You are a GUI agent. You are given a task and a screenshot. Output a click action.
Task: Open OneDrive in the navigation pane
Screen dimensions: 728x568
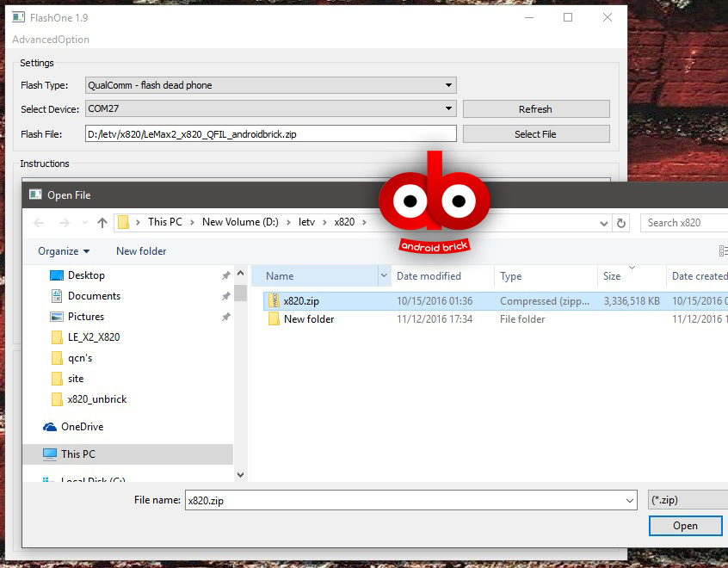(82, 427)
